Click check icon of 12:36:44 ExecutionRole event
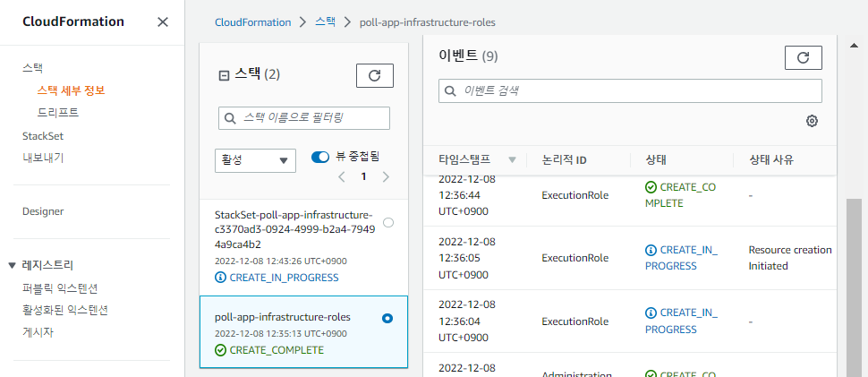The width and height of the screenshot is (868, 377). (x=651, y=187)
